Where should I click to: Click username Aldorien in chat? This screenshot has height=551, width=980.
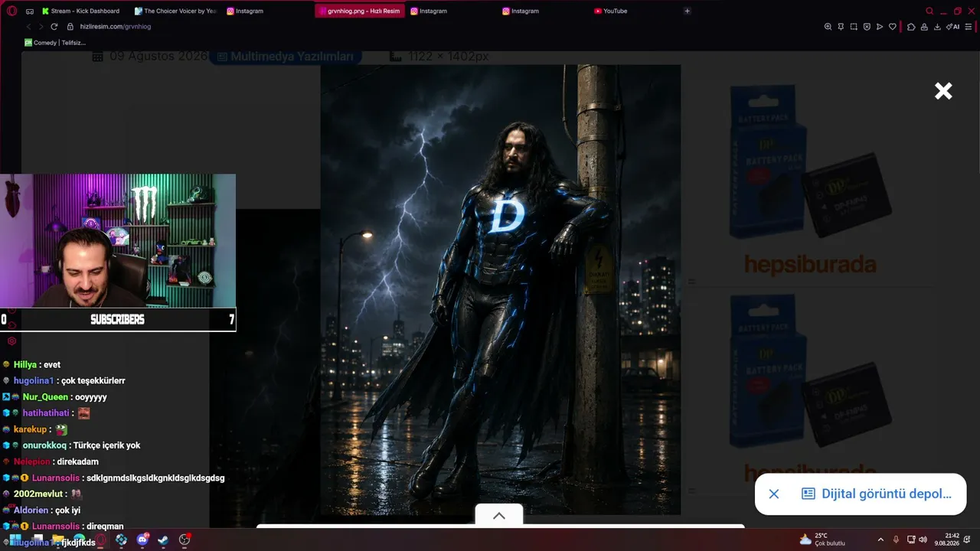[31, 510]
